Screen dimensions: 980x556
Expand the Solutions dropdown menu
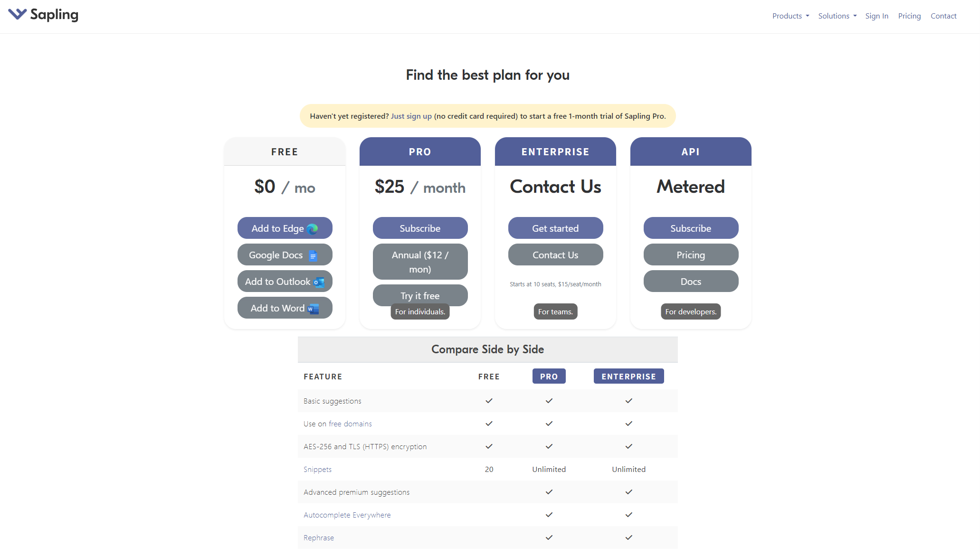(837, 16)
